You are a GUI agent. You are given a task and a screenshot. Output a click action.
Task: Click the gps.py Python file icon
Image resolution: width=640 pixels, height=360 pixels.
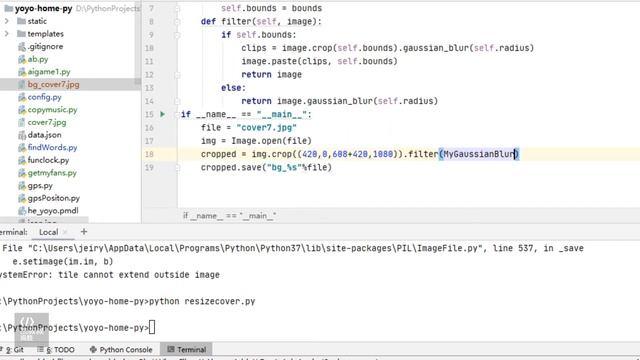[x=22, y=186]
